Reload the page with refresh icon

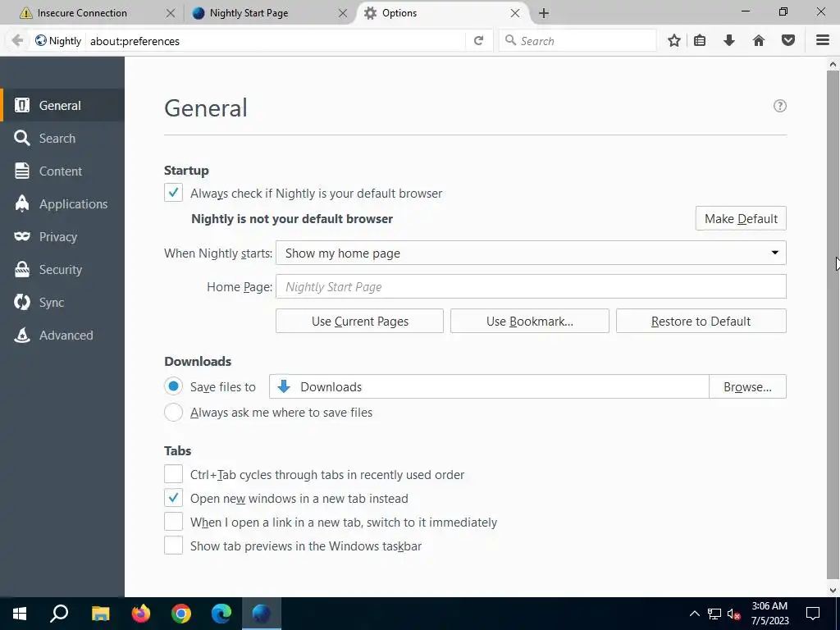click(x=478, y=41)
